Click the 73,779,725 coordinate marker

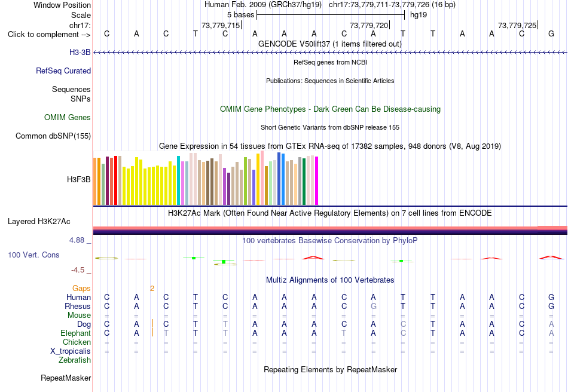pyautogui.click(x=517, y=25)
